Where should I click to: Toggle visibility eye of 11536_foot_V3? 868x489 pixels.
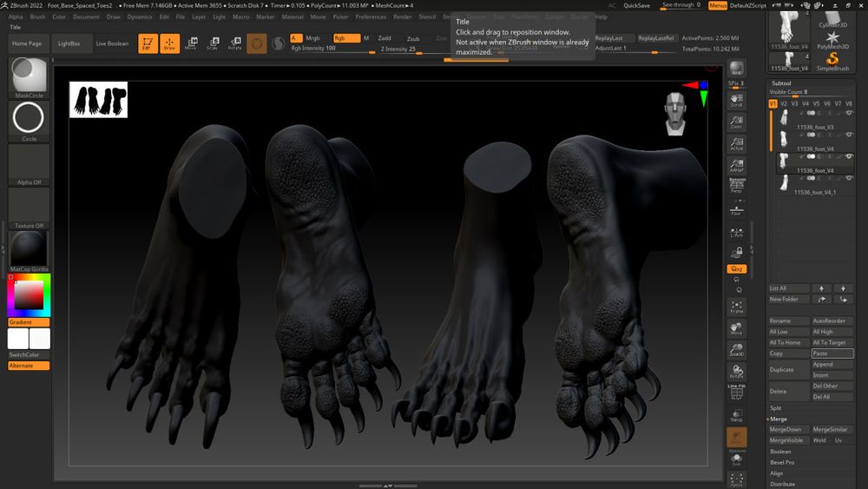(849, 113)
